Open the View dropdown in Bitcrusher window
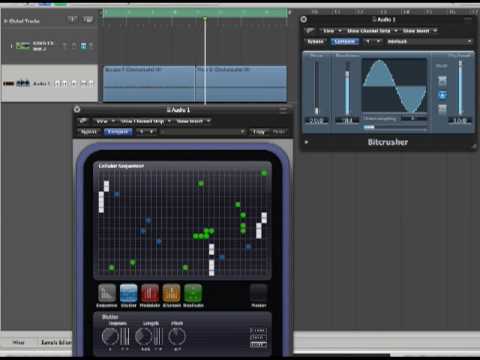Viewport: 480px width, 360px height. point(332,31)
